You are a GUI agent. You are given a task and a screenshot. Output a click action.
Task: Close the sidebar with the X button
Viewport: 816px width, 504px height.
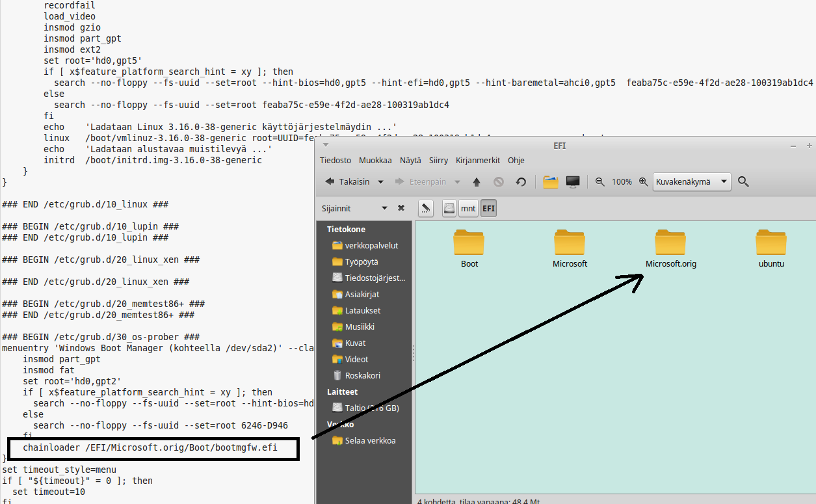(x=401, y=208)
